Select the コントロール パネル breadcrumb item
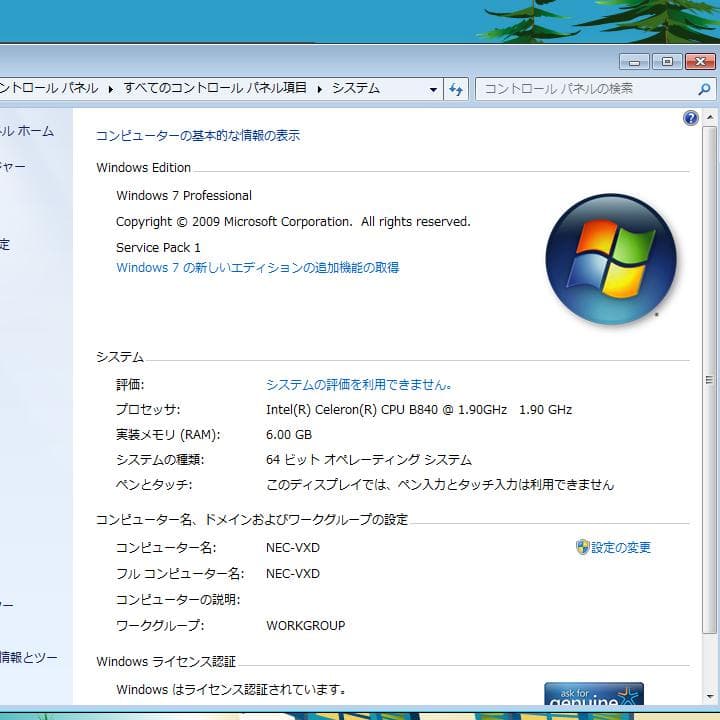The image size is (720, 720). (49, 88)
